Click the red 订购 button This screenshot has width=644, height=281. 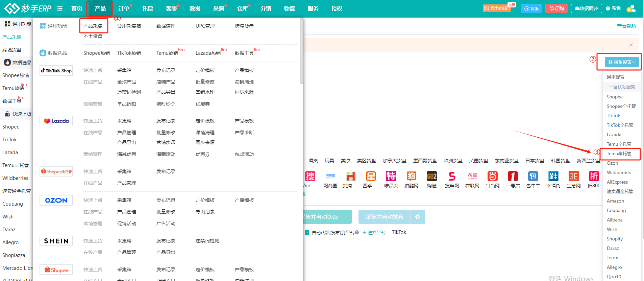pyautogui.click(x=556, y=8)
